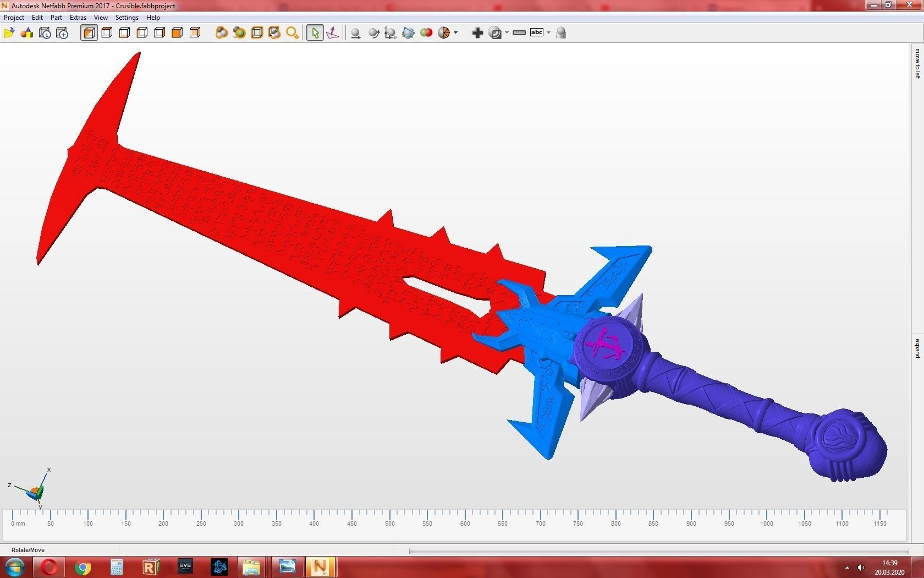Expand the cut tool dropdown arrow
Image resolution: width=924 pixels, height=578 pixels.
507,33
